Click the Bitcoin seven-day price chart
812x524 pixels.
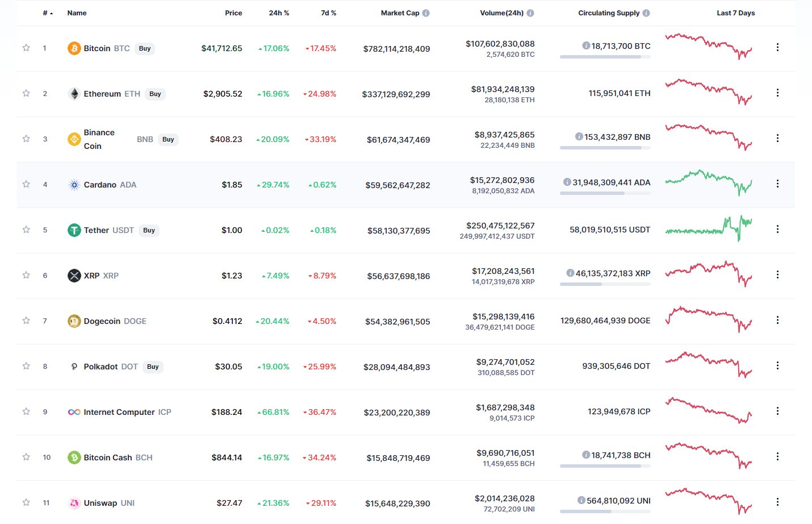click(x=709, y=47)
